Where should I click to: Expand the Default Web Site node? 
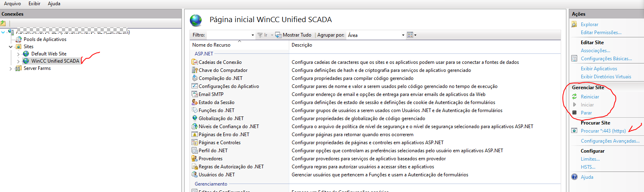19,54
